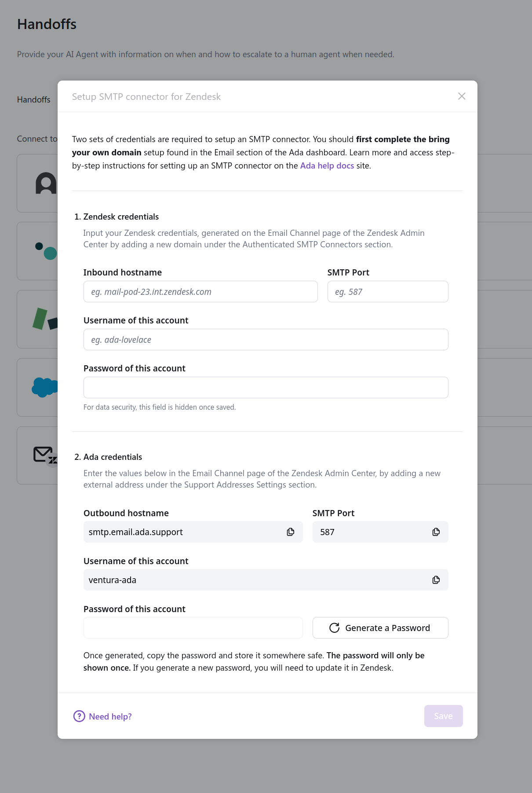Focus the Zendesk password field
This screenshot has width=532, height=793.
click(266, 388)
